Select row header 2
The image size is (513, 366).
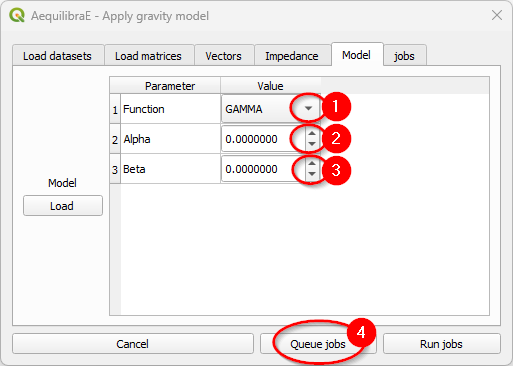(115, 139)
